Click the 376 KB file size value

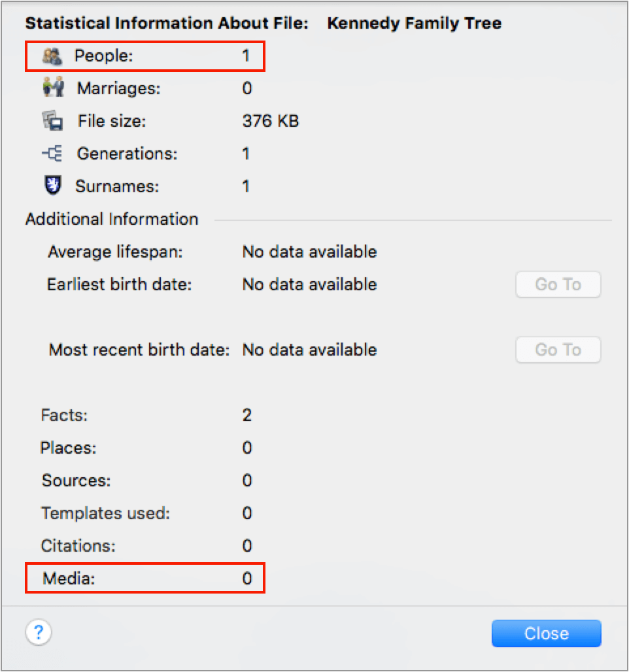(270, 121)
